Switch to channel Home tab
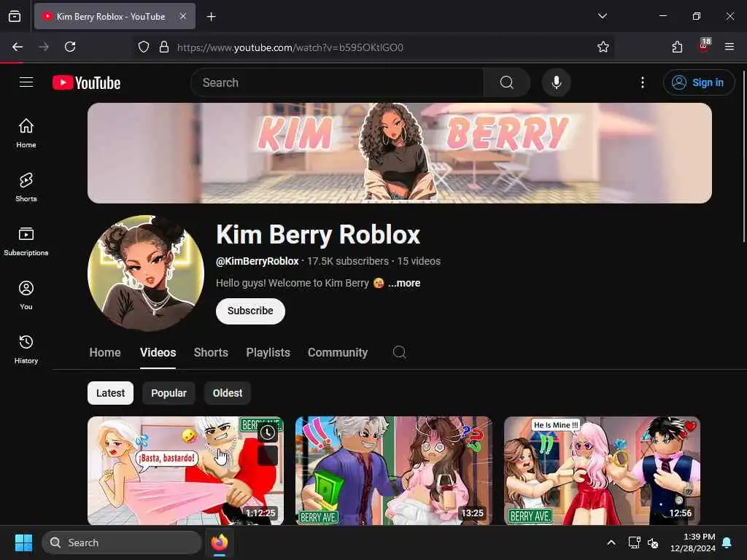Screen dimensions: 747x560 (105, 353)
